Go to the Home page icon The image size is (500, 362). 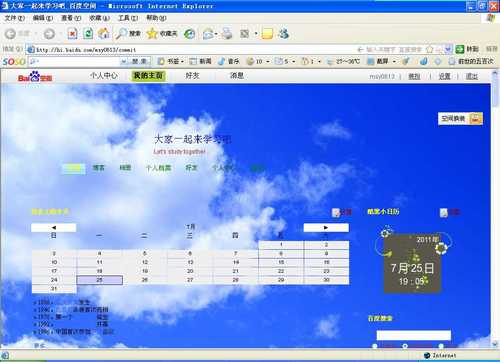(103, 33)
